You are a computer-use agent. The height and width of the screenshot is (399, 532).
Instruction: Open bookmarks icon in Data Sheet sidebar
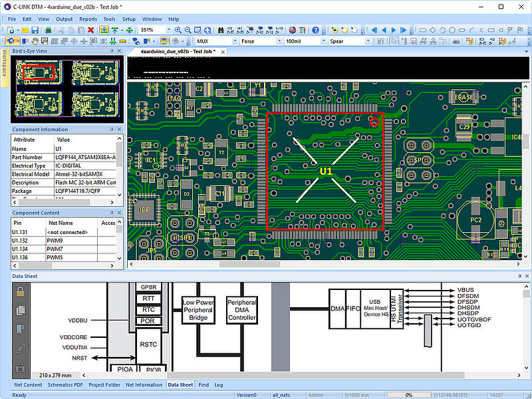tap(21, 329)
